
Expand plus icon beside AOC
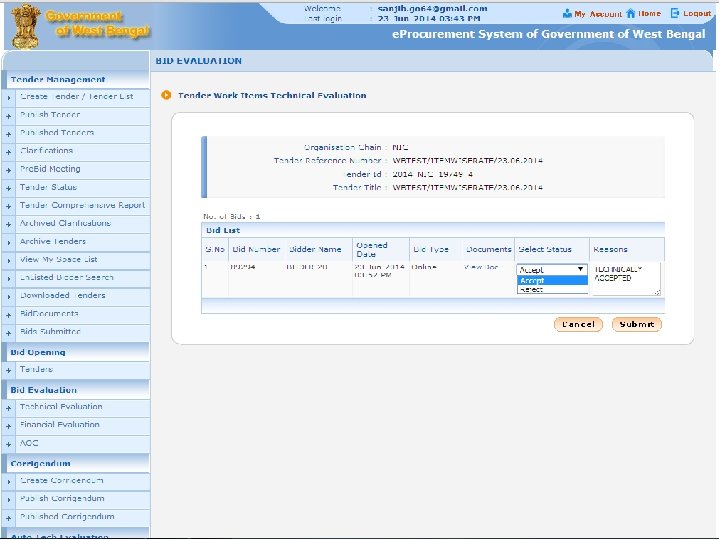(8, 444)
